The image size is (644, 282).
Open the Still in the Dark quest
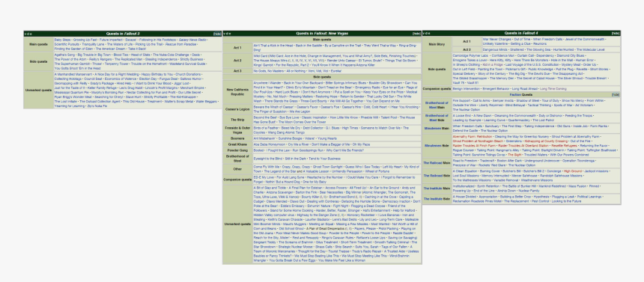(x=294, y=159)
